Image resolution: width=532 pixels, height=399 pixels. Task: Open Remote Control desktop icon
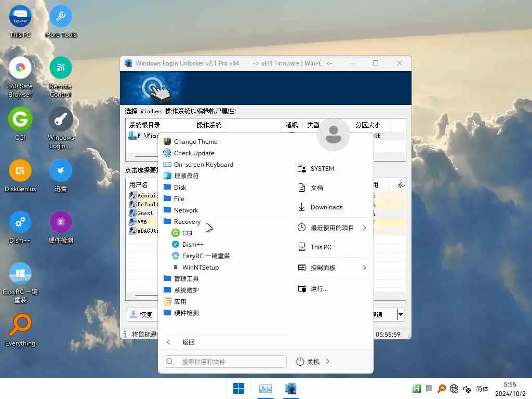click(x=60, y=77)
